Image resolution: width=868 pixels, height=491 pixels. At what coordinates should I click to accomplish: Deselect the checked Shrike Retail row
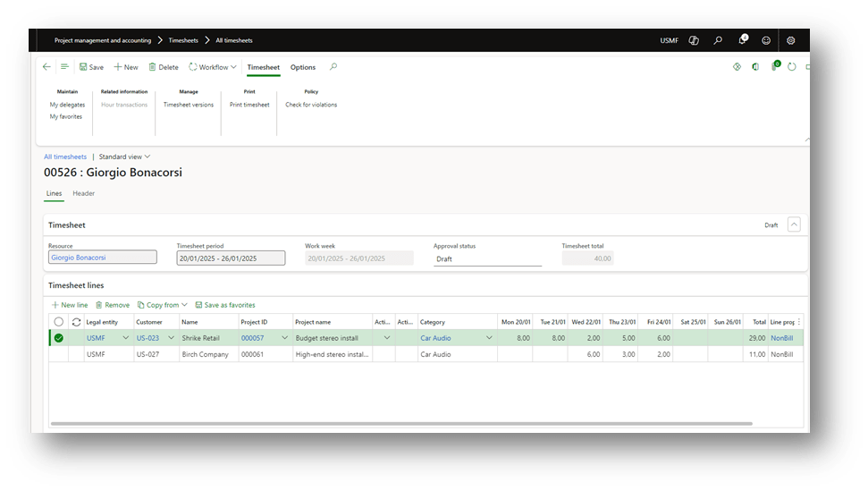click(59, 338)
